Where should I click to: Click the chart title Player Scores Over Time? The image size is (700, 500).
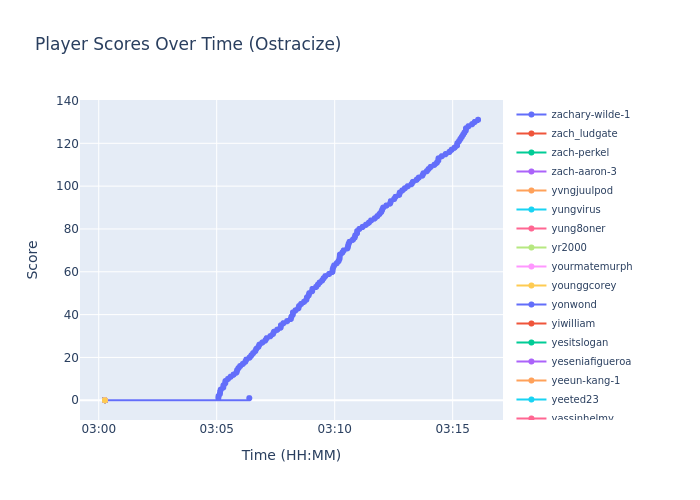(188, 45)
